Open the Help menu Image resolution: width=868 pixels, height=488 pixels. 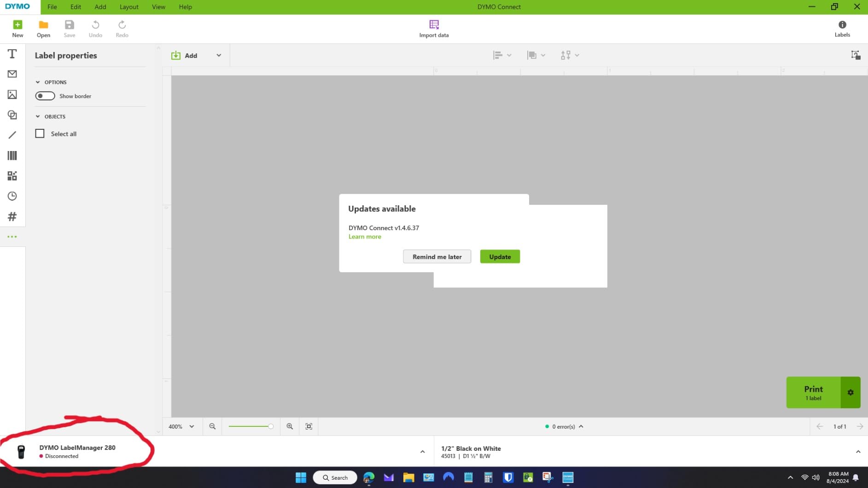click(186, 7)
